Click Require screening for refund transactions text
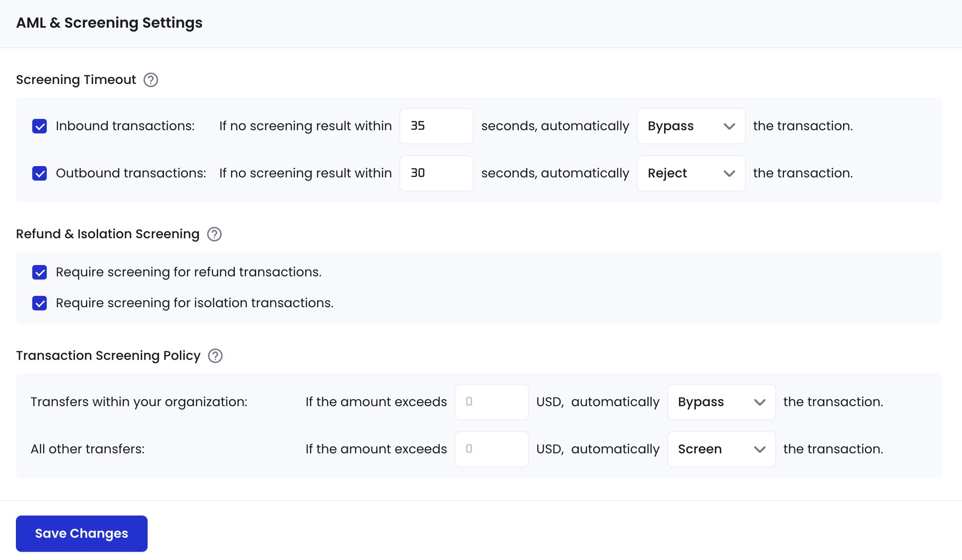 tap(188, 272)
